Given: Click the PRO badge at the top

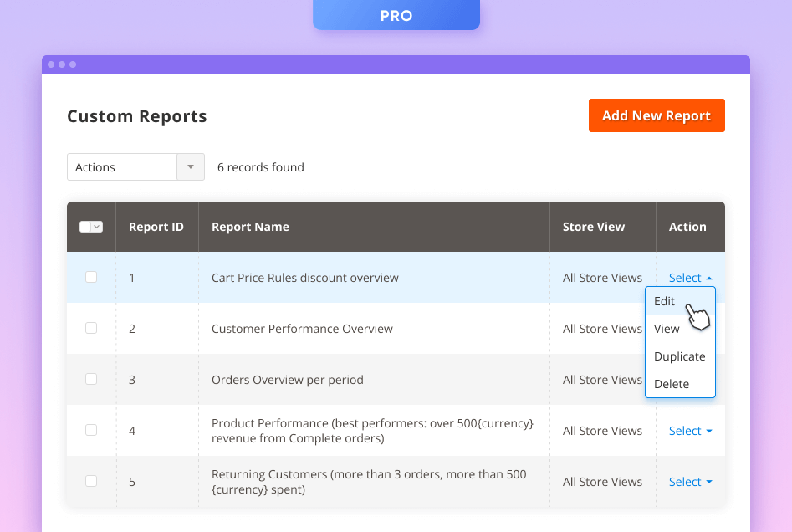Looking at the screenshot, I should [x=396, y=16].
